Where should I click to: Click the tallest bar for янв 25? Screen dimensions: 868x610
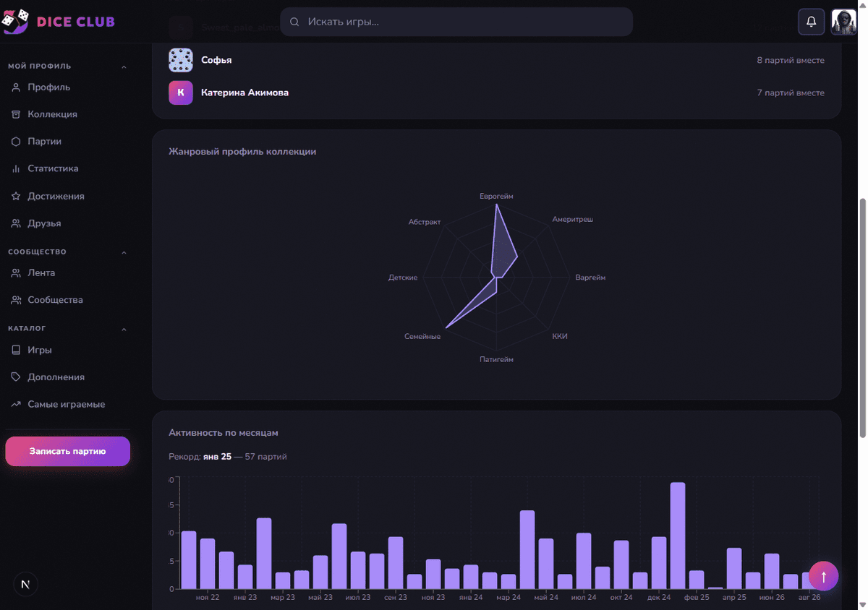pyautogui.click(x=678, y=536)
